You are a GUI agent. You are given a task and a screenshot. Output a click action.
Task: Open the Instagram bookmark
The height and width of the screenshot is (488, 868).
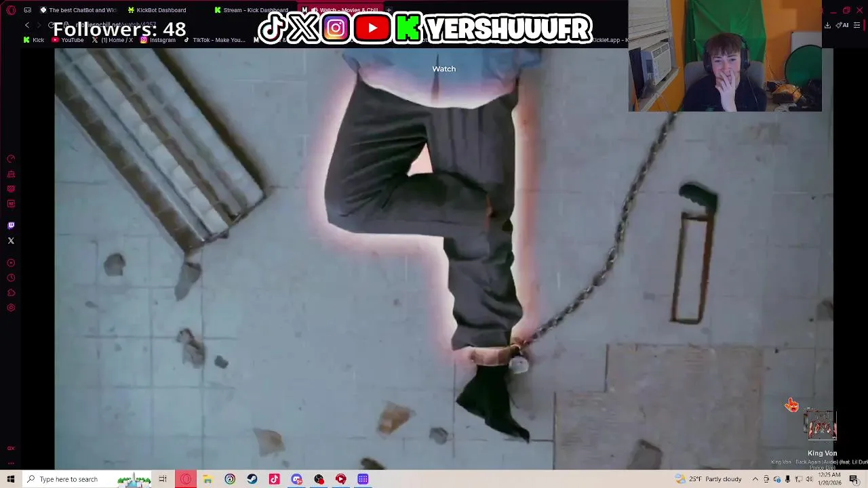(x=158, y=40)
